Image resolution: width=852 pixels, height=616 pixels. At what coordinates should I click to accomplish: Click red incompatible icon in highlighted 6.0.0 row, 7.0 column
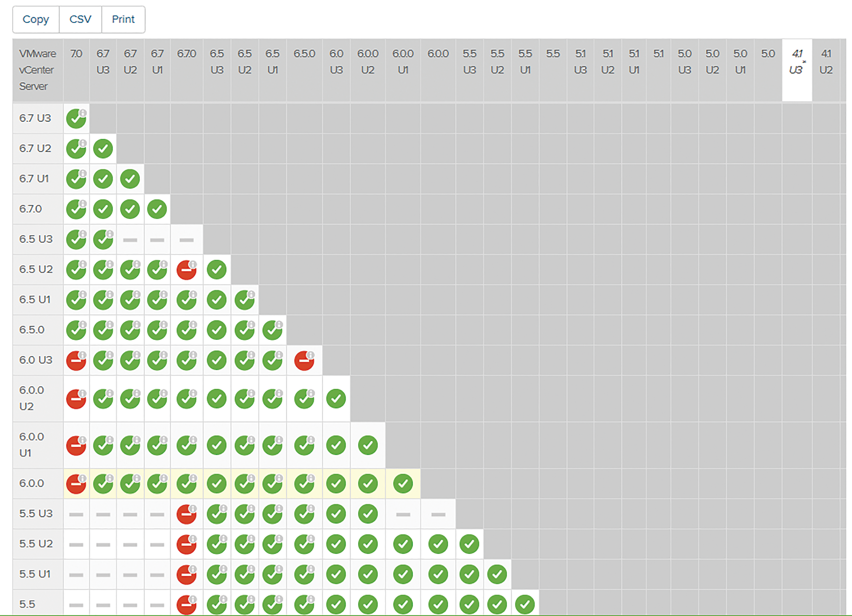point(76,484)
